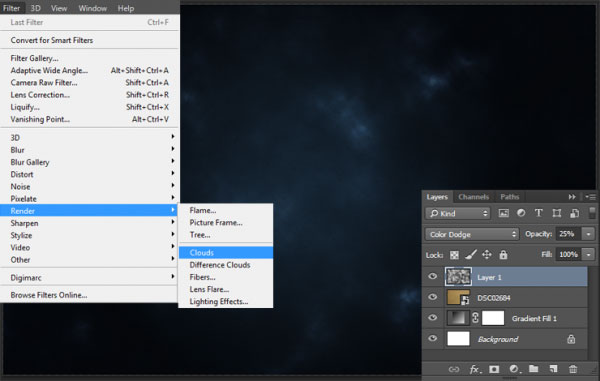Expand the Blur submenu
The height and width of the screenshot is (381, 600).
[x=90, y=150]
